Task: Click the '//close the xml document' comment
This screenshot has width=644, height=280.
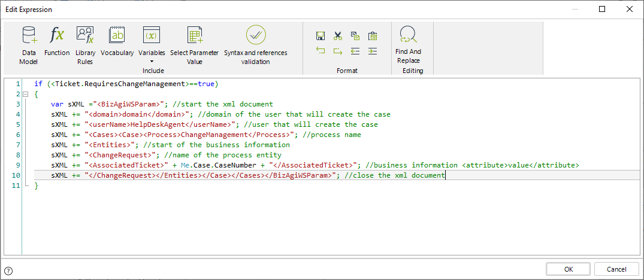Action: 394,175
